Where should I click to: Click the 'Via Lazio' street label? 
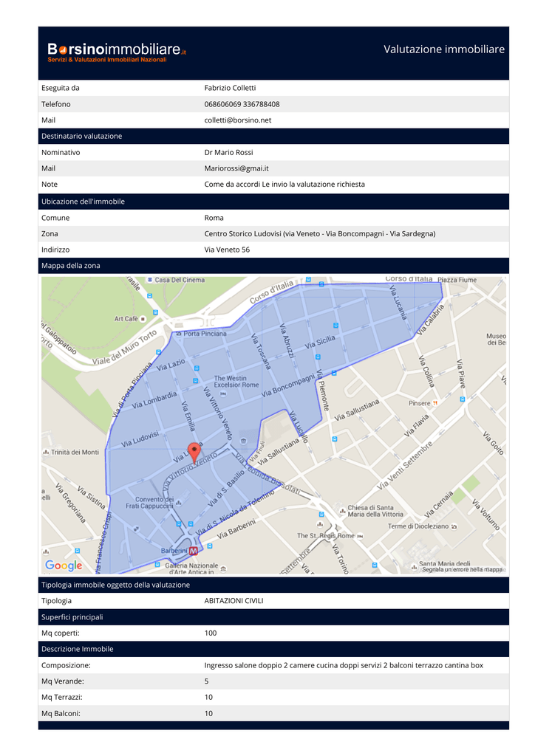(x=171, y=365)
